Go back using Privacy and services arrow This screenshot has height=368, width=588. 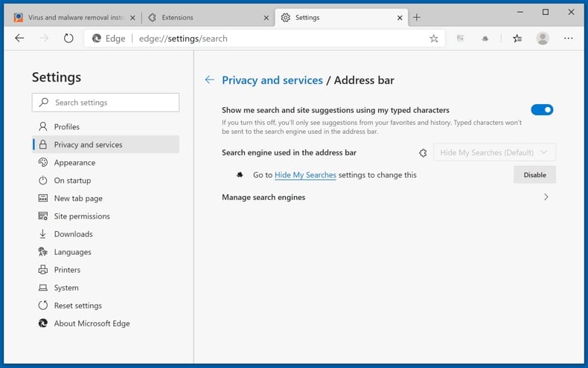pyautogui.click(x=209, y=80)
